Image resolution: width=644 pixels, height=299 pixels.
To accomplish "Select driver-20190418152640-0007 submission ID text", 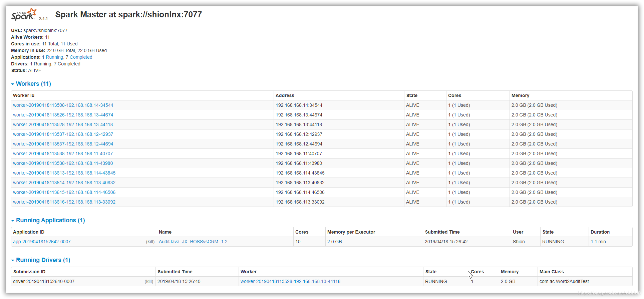I will pos(44,281).
